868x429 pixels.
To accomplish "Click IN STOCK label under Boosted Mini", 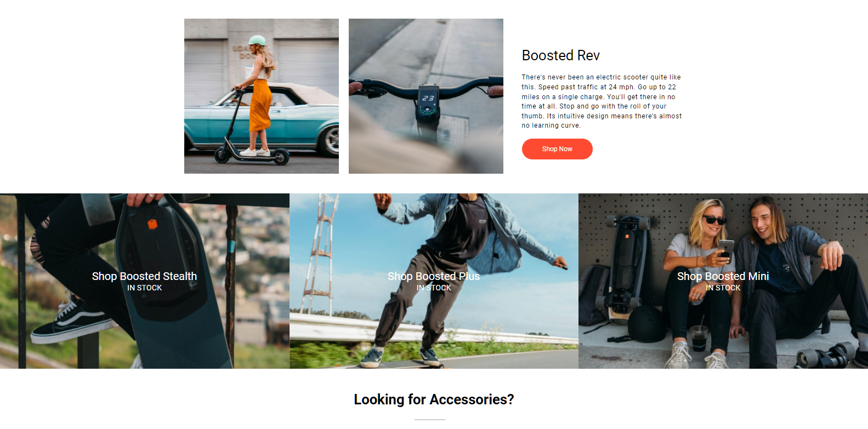I will point(723,288).
